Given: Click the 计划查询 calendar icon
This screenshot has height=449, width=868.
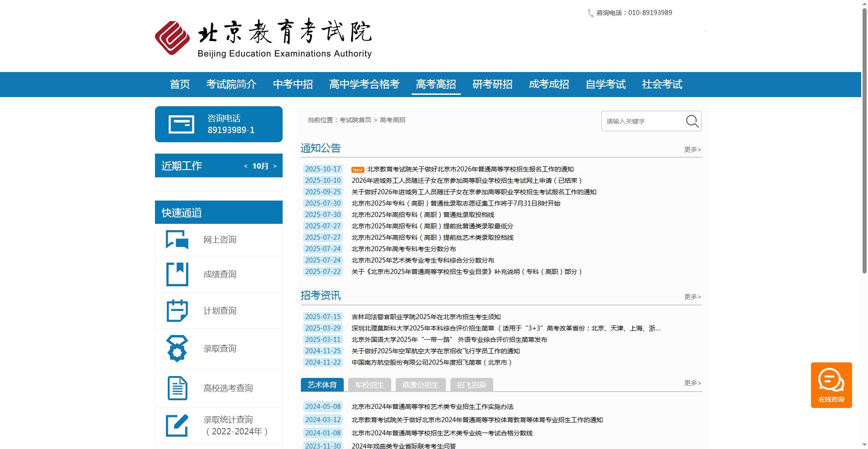Looking at the screenshot, I should point(177,310).
